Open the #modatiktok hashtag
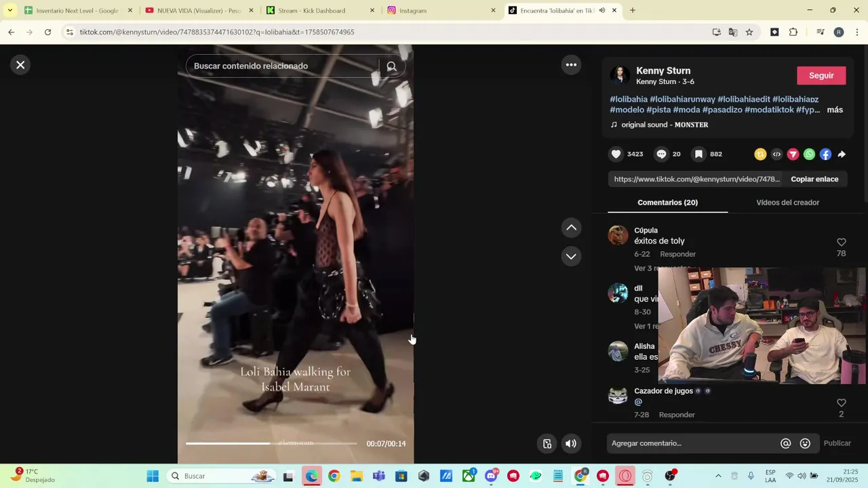 pos(769,110)
